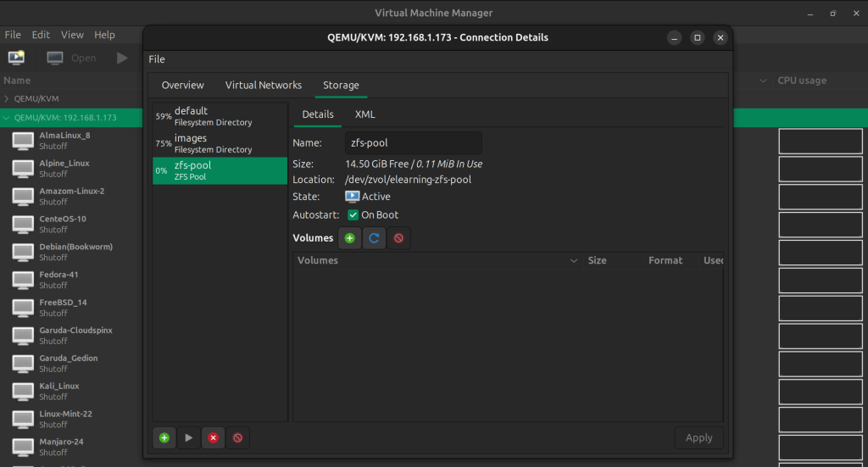
Task: Select the FreeBSD_14 VM icon
Action: coord(23,309)
